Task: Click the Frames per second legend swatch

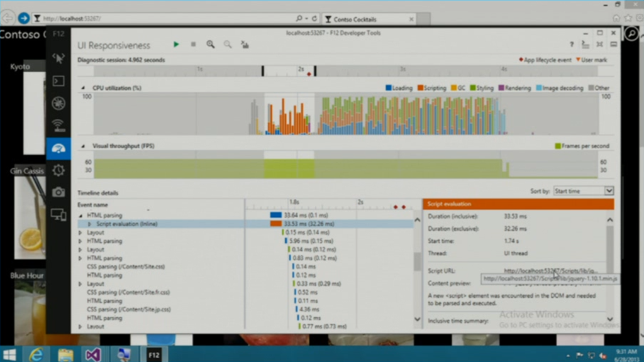Action: [x=558, y=146]
